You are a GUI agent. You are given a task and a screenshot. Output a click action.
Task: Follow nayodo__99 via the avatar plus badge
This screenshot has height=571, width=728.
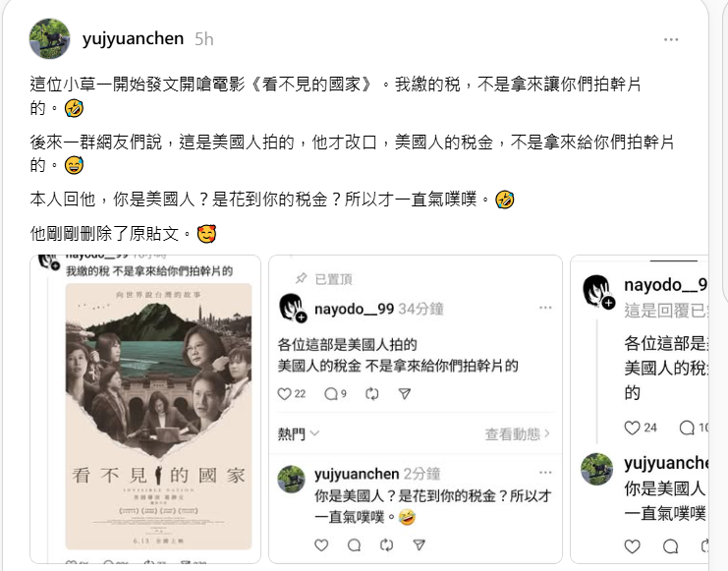302,317
